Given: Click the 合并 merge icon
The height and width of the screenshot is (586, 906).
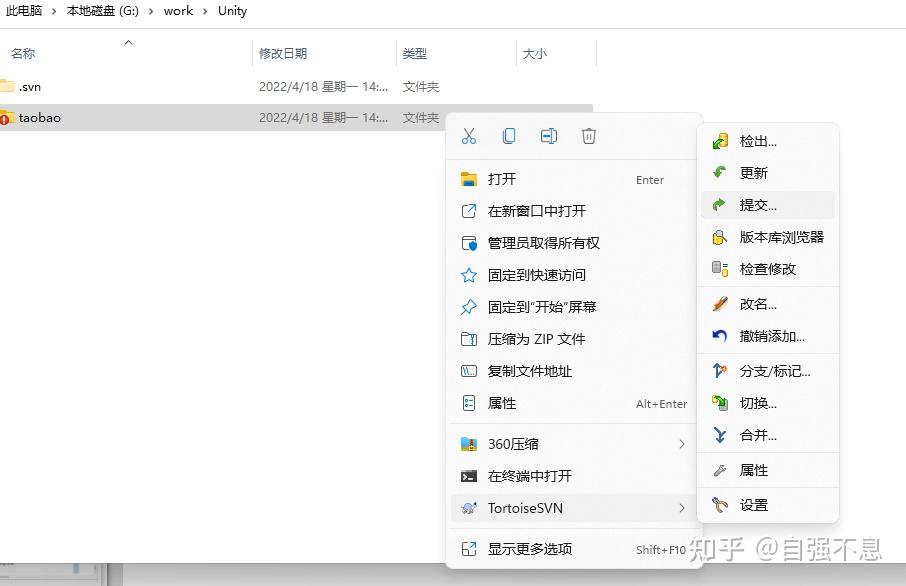Looking at the screenshot, I should 721,435.
